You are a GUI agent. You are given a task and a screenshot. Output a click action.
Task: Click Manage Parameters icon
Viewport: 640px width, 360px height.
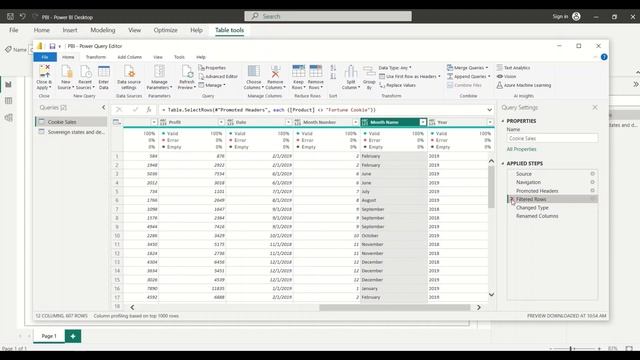point(159,71)
